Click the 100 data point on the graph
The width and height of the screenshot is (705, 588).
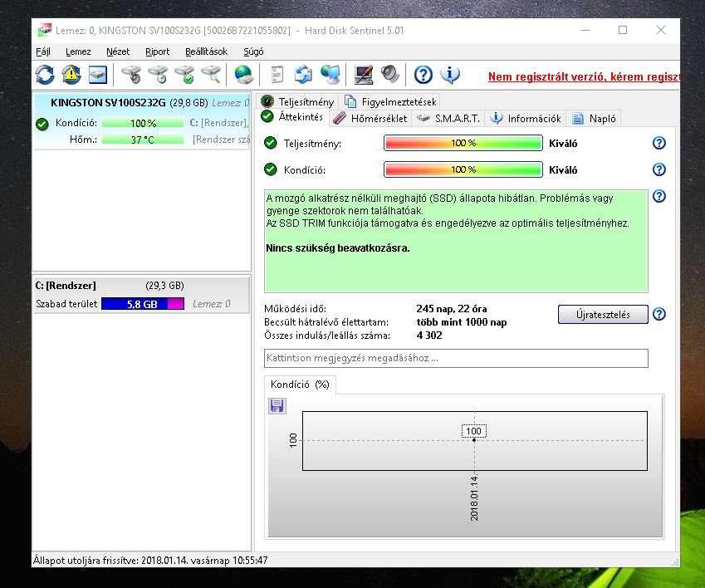point(474,439)
